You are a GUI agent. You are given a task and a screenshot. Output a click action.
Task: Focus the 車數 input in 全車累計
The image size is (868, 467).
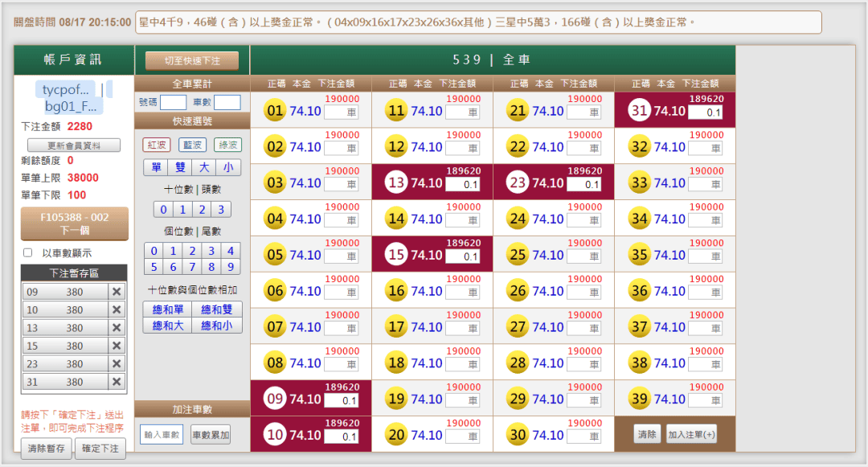point(227,102)
